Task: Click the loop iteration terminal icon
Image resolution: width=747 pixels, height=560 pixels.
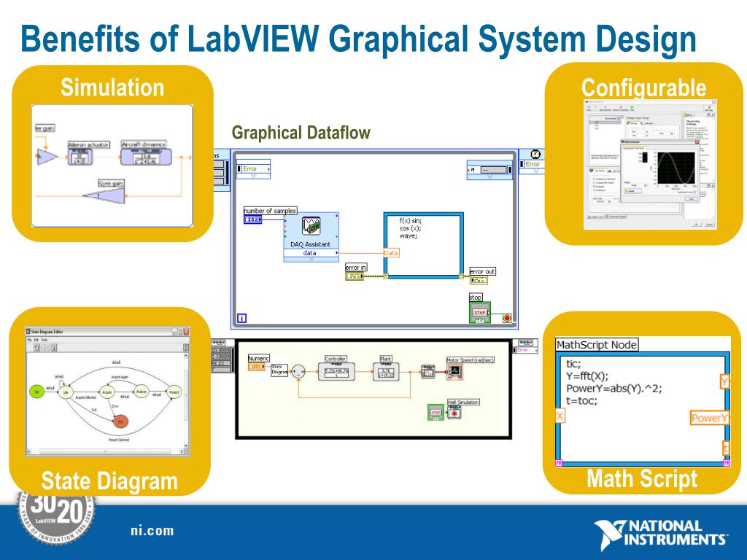Action: point(241,318)
